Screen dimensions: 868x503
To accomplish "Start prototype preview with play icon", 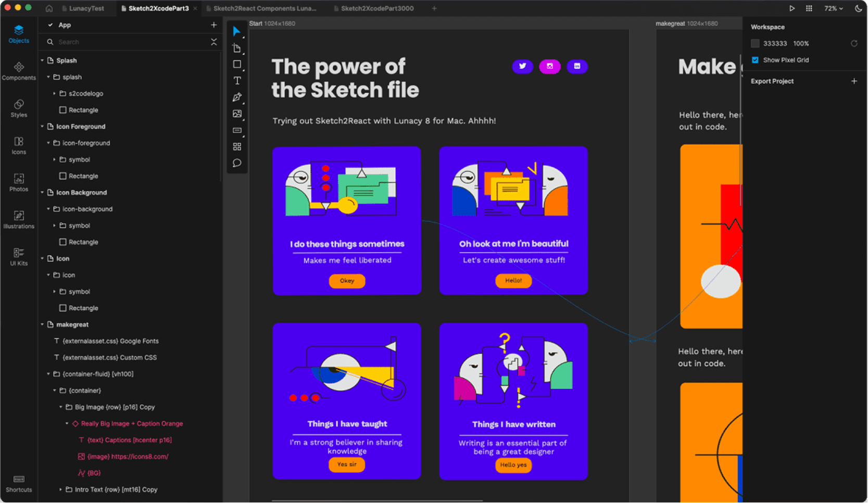I will click(792, 8).
